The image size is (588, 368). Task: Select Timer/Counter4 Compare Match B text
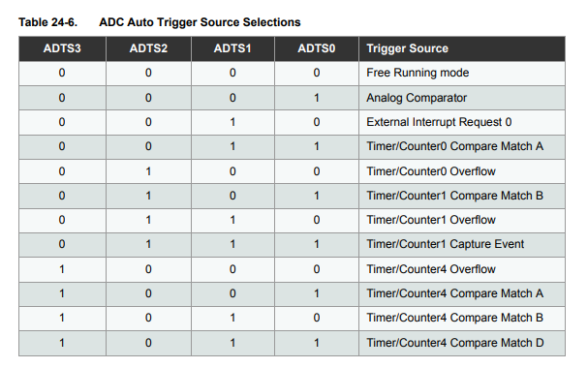[x=455, y=318]
